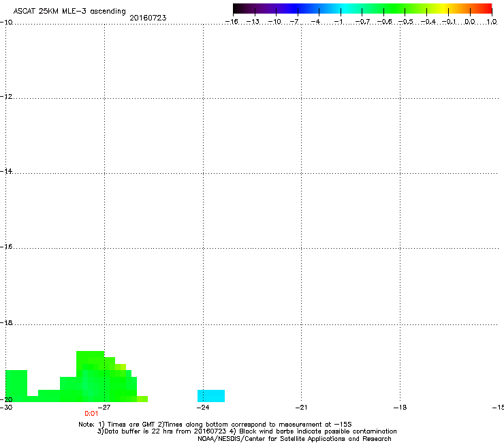This screenshot has width=504, height=443.
Task: Click the -4 color bar label
Action: click(315, 22)
